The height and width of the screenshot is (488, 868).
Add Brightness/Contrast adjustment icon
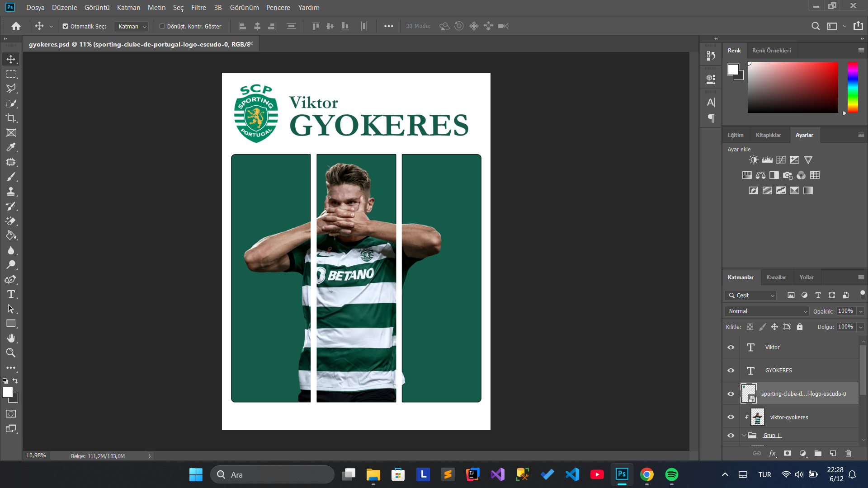pos(753,160)
